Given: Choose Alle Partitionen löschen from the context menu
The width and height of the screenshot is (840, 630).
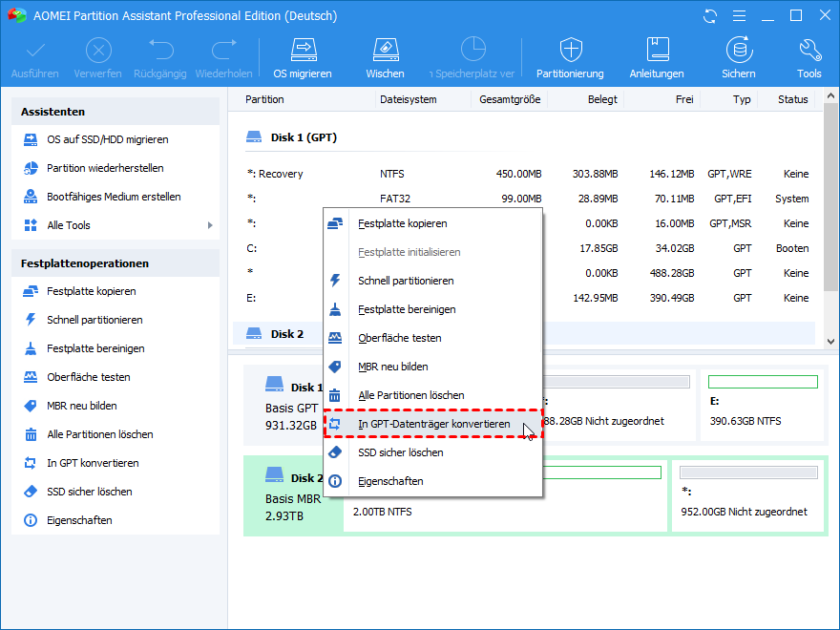Looking at the screenshot, I should pyautogui.click(x=432, y=395).
